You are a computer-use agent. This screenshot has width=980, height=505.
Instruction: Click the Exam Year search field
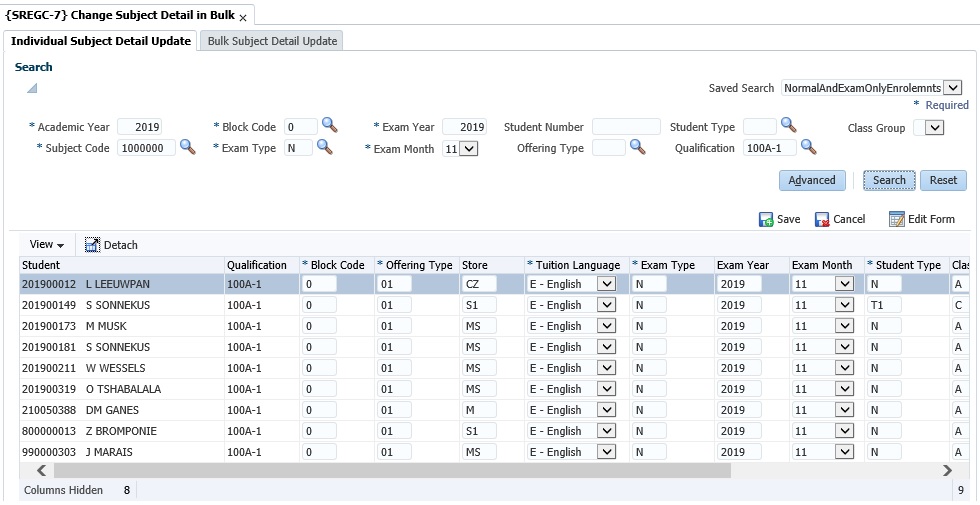pyautogui.click(x=464, y=127)
